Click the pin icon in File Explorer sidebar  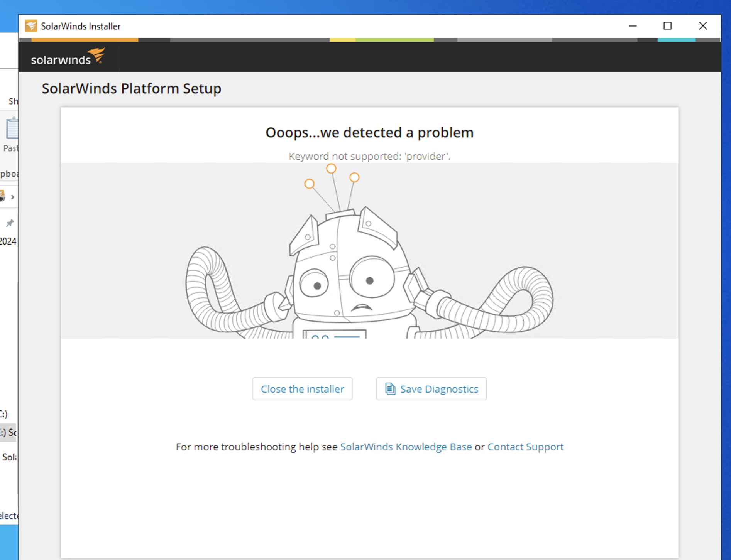click(x=10, y=223)
